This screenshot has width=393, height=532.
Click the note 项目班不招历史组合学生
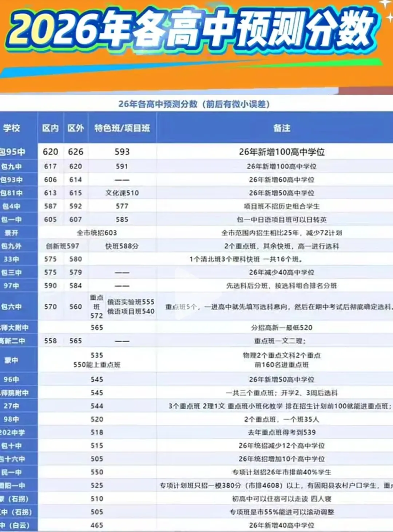click(x=282, y=206)
